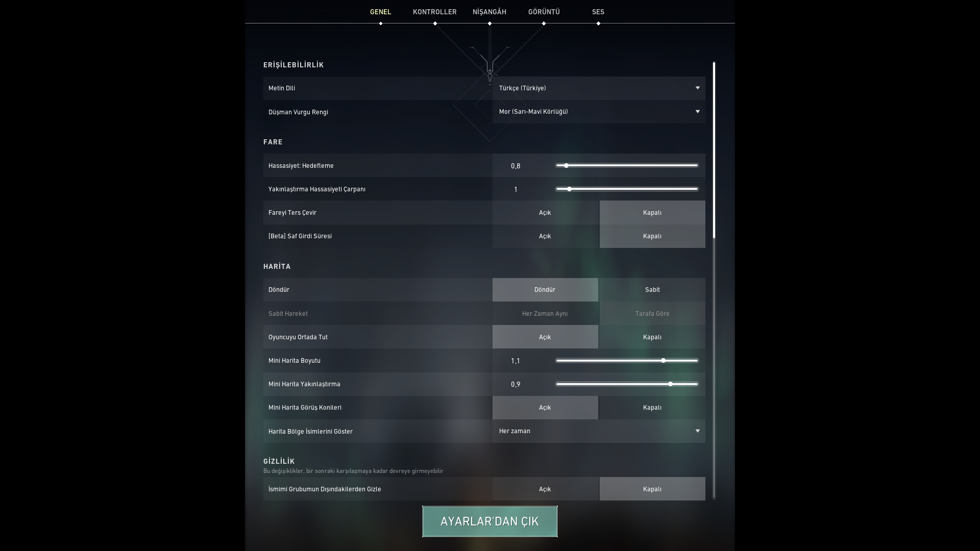Open Düşman Vurgu Rengi dropdown

coord(598,112)
